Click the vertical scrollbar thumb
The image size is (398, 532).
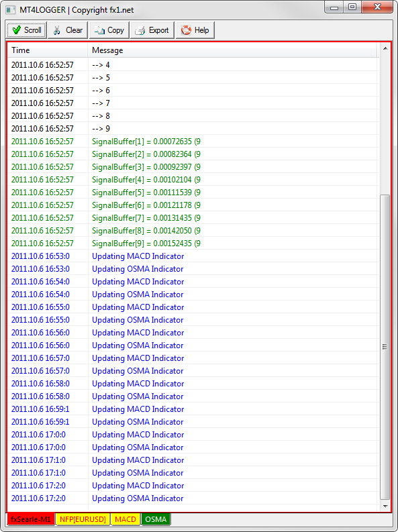[385, 347]
